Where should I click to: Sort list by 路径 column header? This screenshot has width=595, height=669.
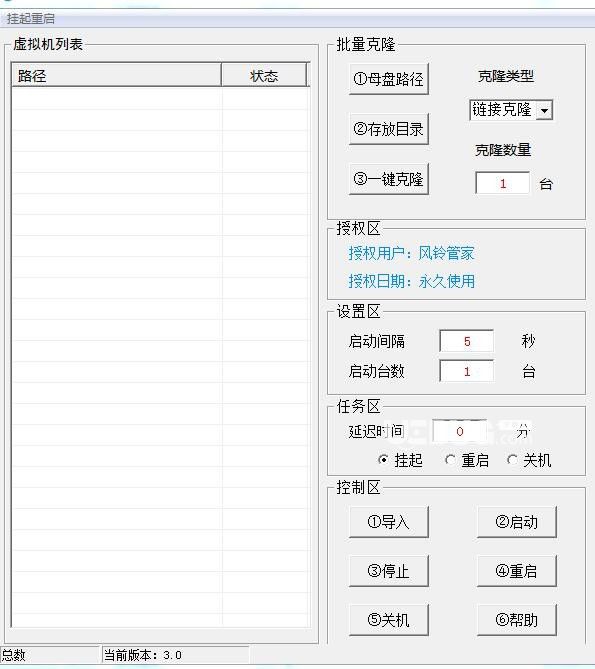pos(116,76)
